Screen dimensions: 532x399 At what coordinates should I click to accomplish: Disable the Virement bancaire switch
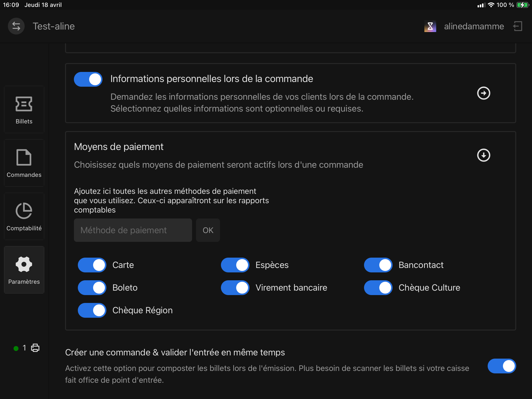[235, 288]
